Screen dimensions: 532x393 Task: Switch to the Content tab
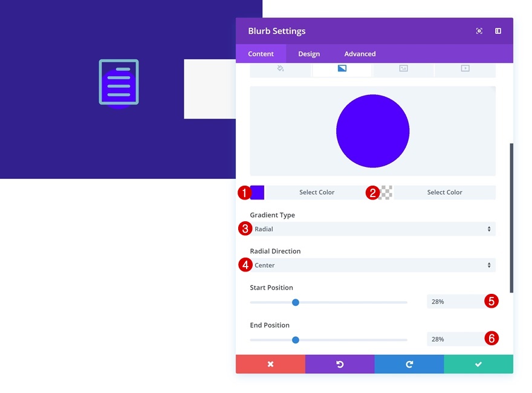pyautogui.click(x=261, y=54)
